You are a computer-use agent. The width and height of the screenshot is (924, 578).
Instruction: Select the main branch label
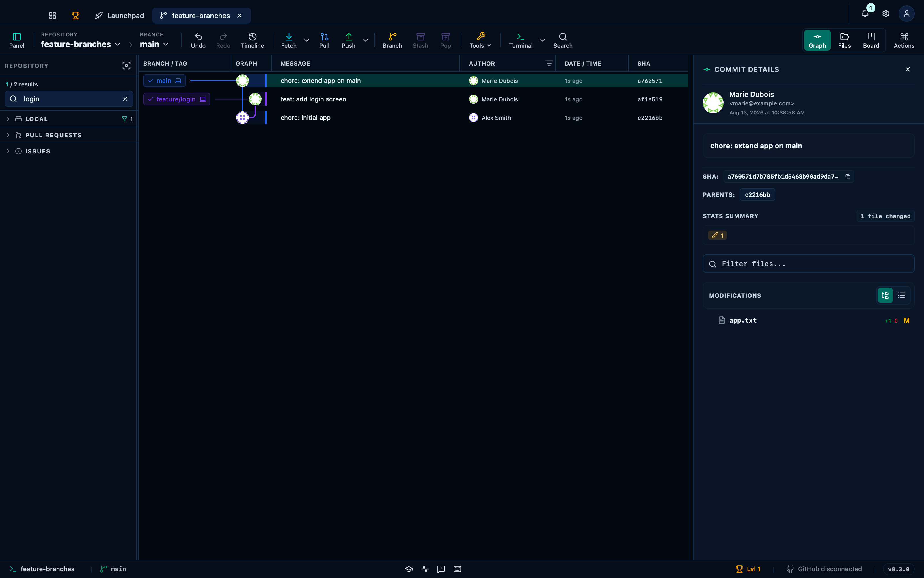pyautogui.click(x=164, y=81)
